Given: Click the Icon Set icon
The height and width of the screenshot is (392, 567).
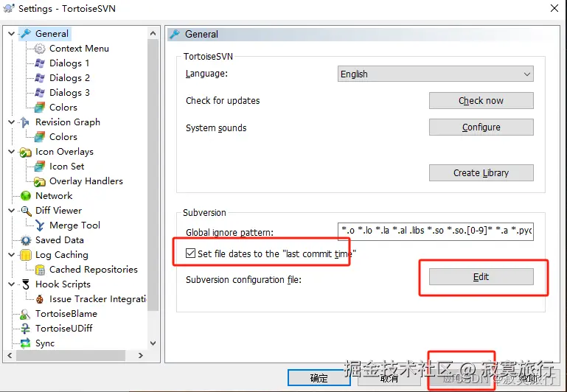Looking at the screenshot, I should click(40, 167).
